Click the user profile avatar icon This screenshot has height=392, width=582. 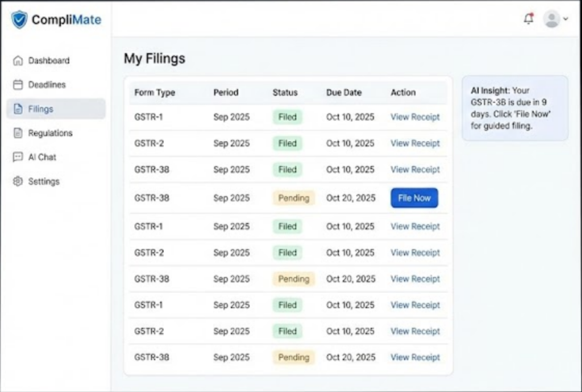[551, 19]
